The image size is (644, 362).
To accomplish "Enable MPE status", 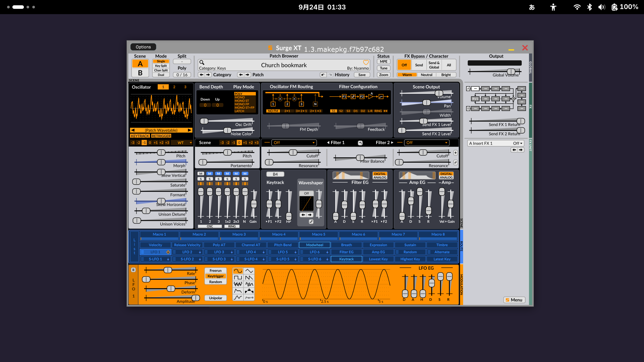I will pyautogui.click(x=384, y=62).
